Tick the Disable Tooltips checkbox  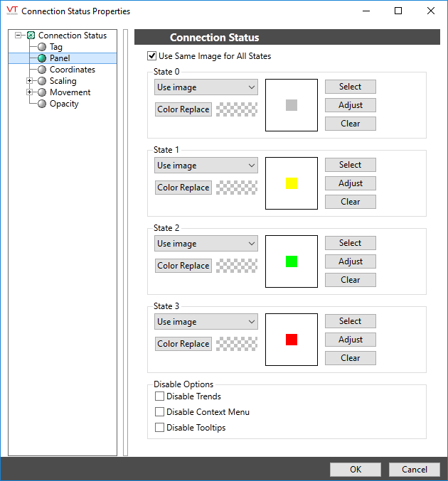pos(159,428)
